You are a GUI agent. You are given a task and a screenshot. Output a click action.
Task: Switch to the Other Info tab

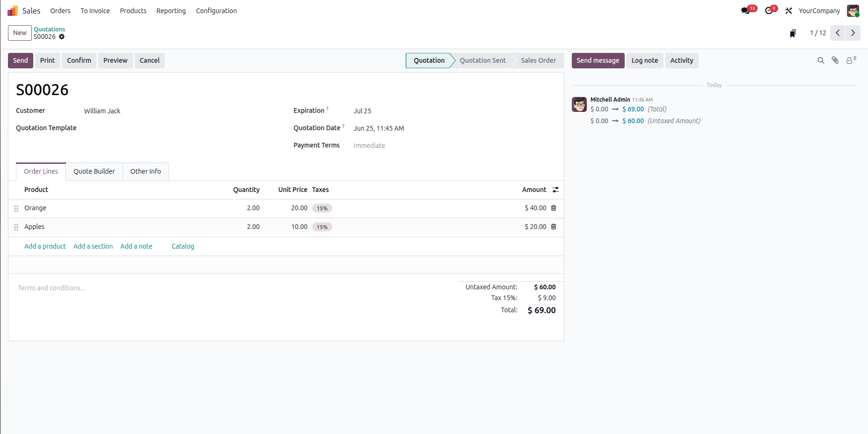click(146, 171)
